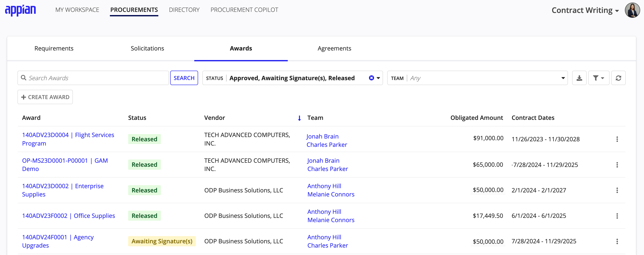Open award OP-MS23D0001-P00001 GAM Demo

[x=65, y=165]
